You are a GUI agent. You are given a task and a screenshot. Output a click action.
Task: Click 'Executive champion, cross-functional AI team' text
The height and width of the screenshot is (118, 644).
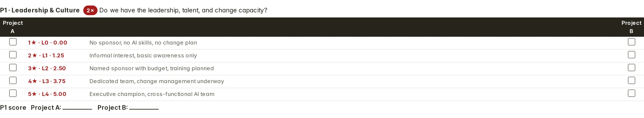tap(152, 94)
